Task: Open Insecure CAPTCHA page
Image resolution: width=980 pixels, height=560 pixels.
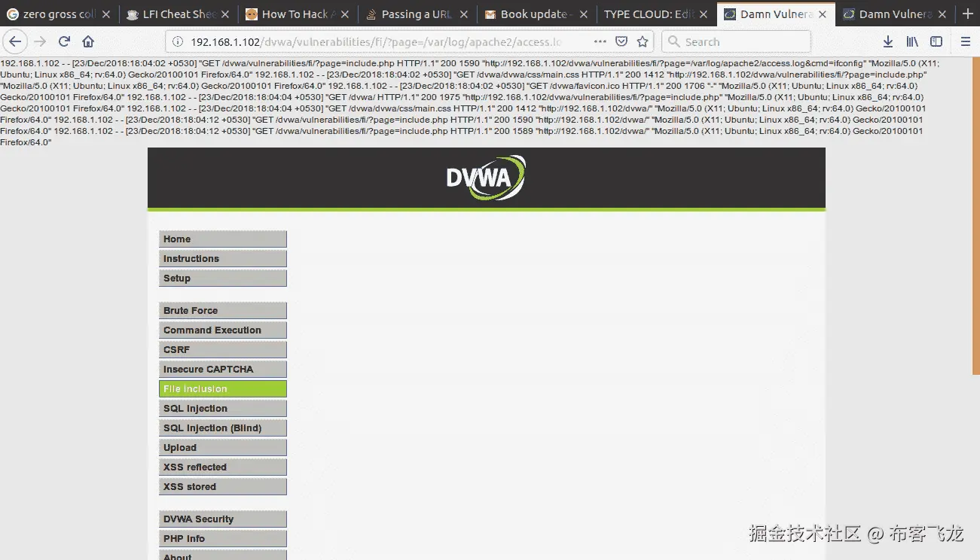Action: click(223, 370)
